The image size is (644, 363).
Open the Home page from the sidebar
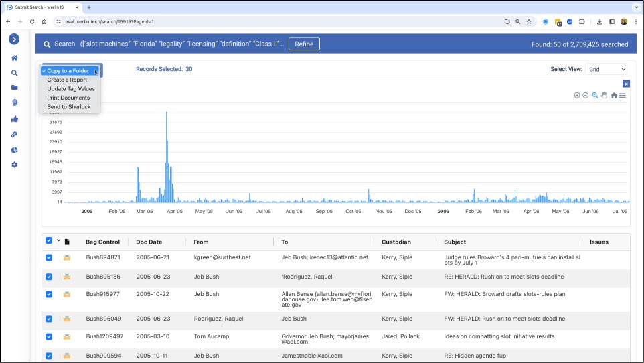point(14,58)
